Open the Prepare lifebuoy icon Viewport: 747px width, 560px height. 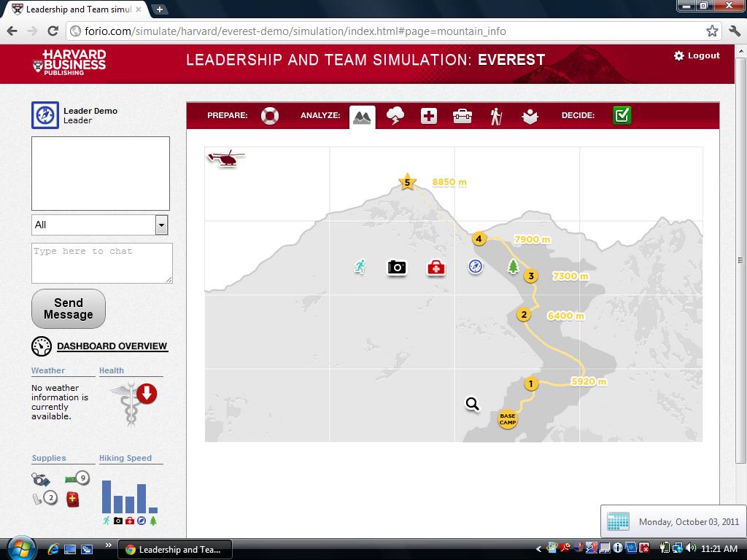point(270,116)
